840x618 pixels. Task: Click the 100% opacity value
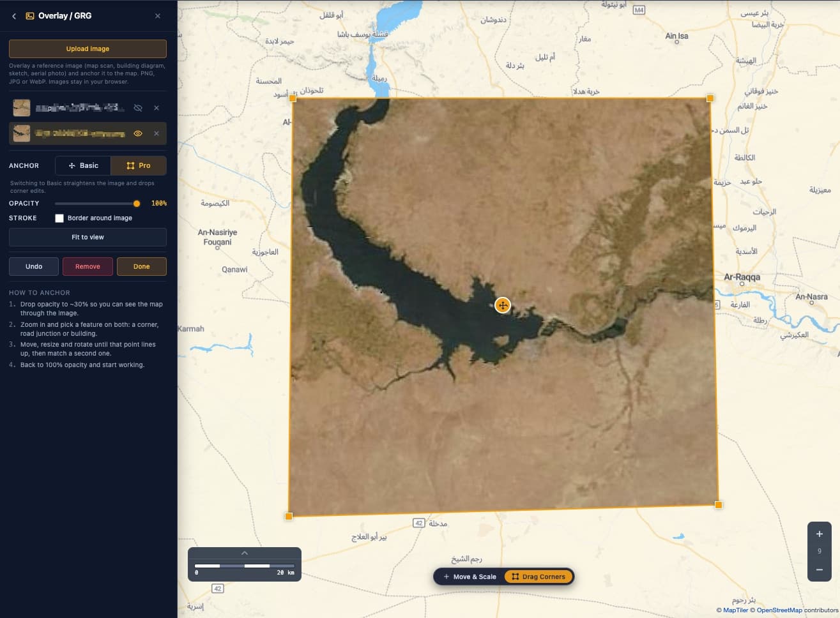[159, 204]
